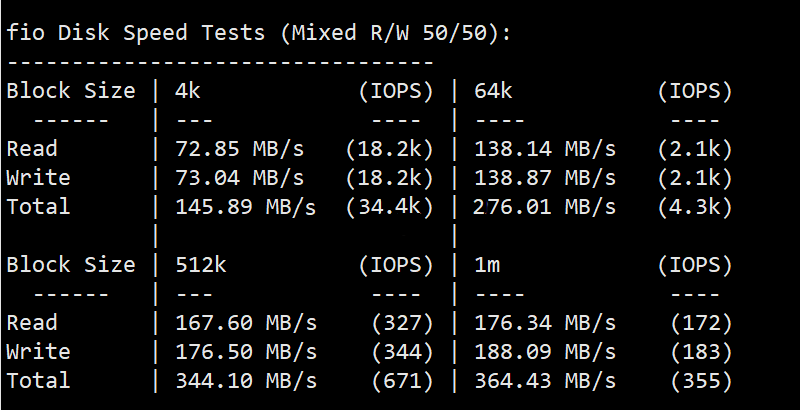800x410 pixels.
Task: Select the 72.85 MB/s read value
Action: (x=240, y=149)
